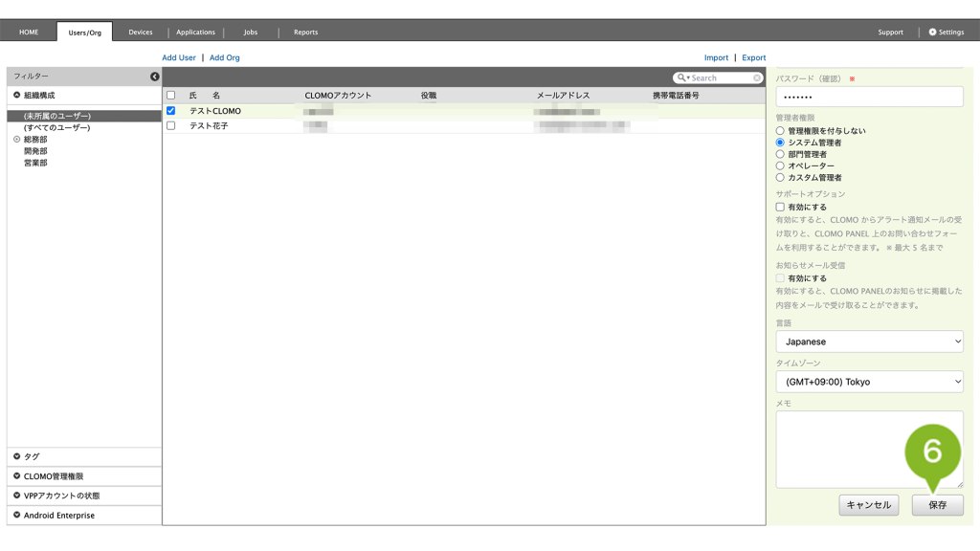Clear search with the x icon
Screen dimensions: 980x551
[758, 77]
